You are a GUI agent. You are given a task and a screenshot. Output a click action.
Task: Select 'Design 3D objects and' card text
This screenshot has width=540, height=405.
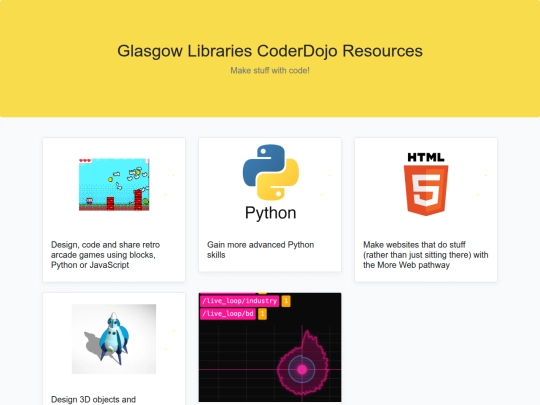(93, 399)
